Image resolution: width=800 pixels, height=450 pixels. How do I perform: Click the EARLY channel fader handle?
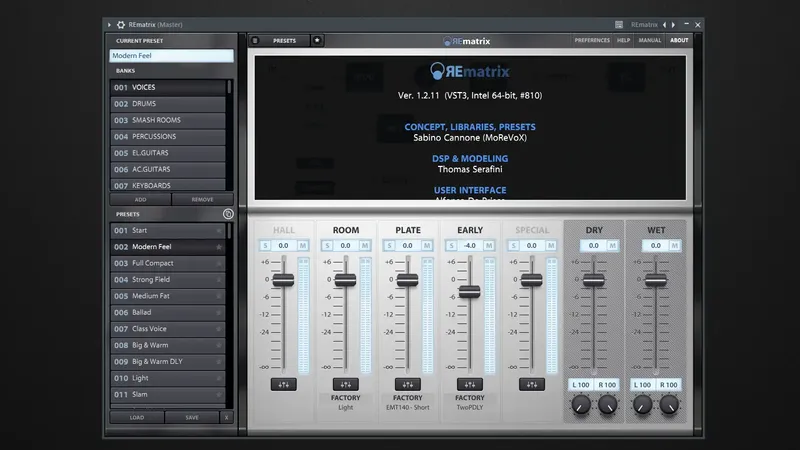[x=469, y=292]
